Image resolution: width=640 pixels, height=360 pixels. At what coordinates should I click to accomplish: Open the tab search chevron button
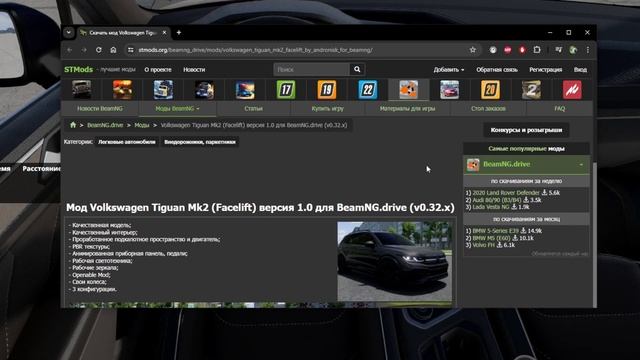point(69,32)
